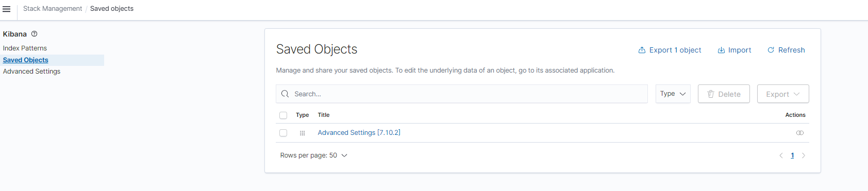Click the Import button
Viewport: 868px width, 191px height.
735,50
